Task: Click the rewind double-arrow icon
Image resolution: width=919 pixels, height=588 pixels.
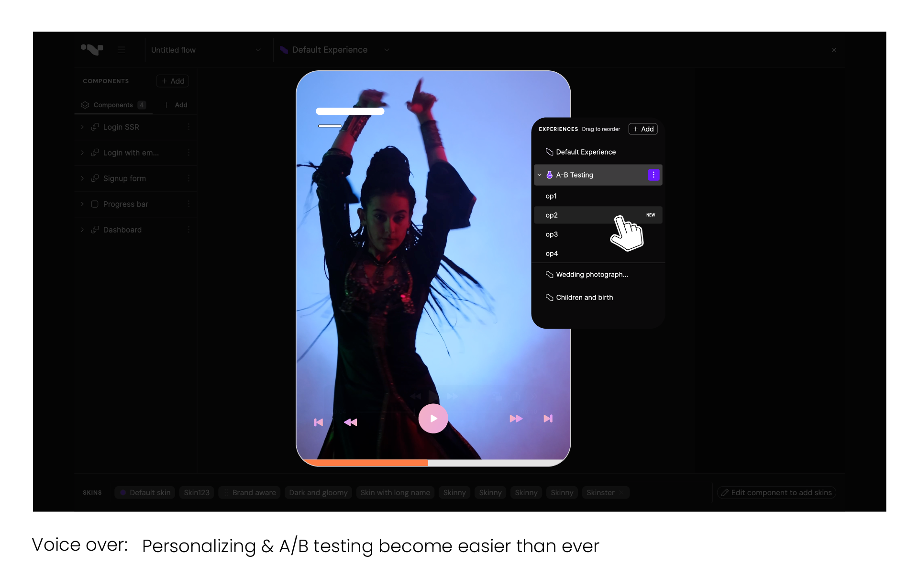Action: (x=351, y=422)
